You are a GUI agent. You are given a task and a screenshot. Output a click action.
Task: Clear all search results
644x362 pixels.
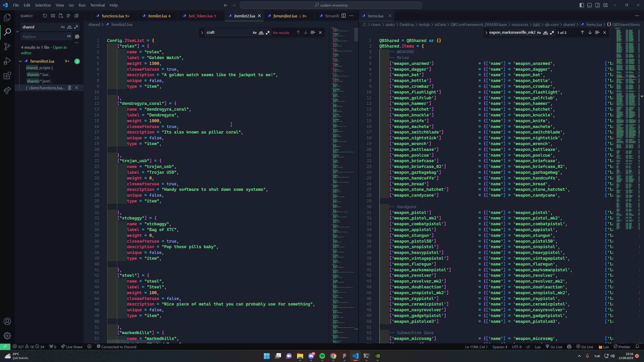coord(53,16)
